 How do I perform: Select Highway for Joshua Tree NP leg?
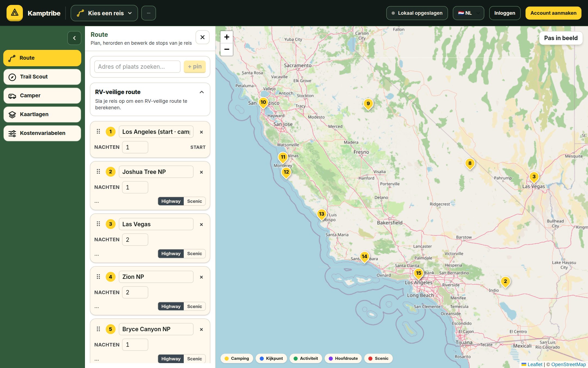tap(171, 201)
